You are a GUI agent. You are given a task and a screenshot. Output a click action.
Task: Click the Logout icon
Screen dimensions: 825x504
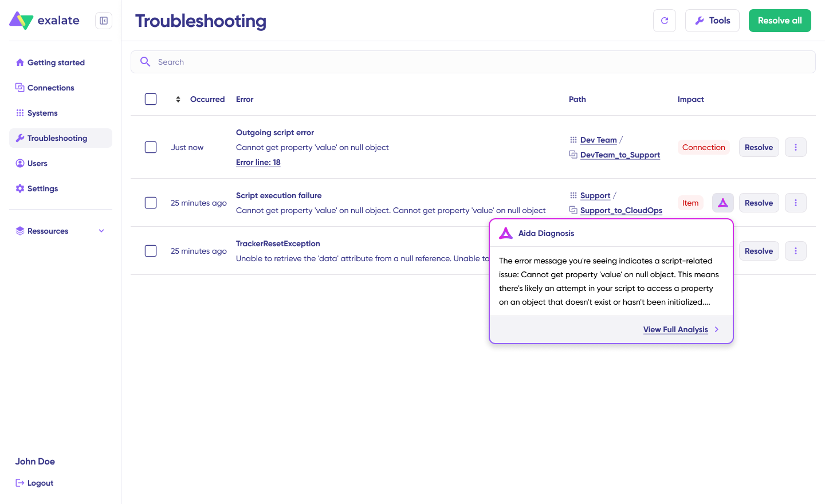point(19,483)
